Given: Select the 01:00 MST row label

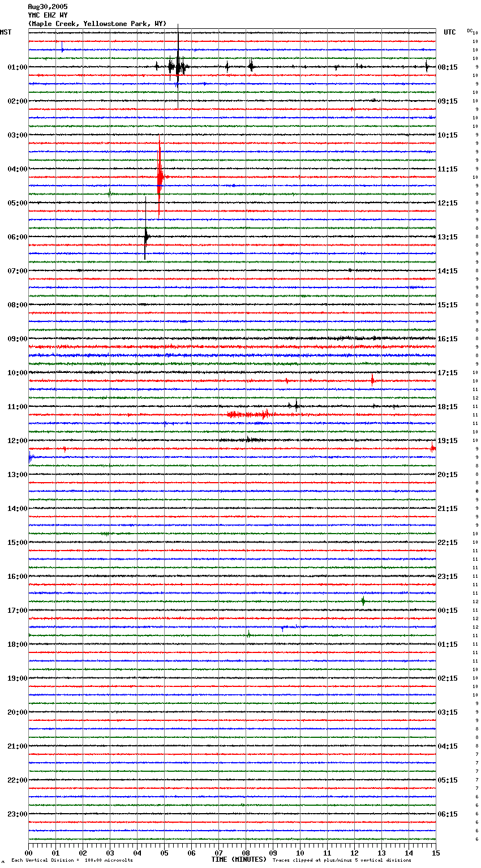Looking at the screenshot, I should click(18, 67).
